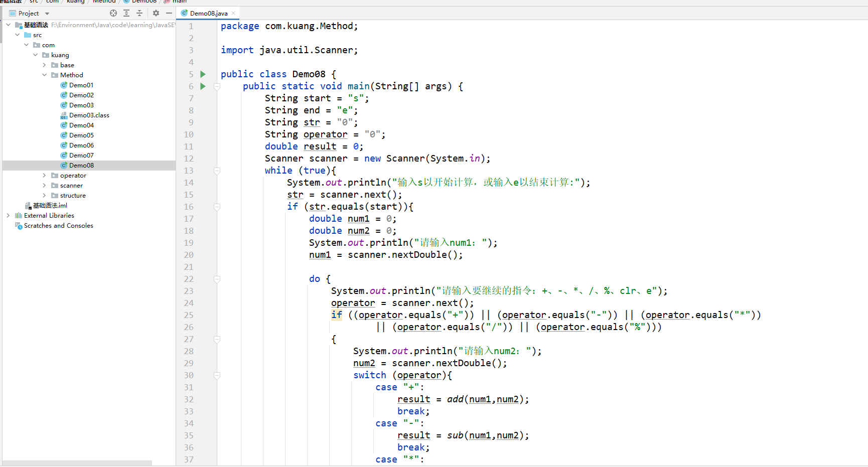Click the "num1 = scanner.nextDouble();" line
This screenshot has height=467, width=868.
point(386,255)
